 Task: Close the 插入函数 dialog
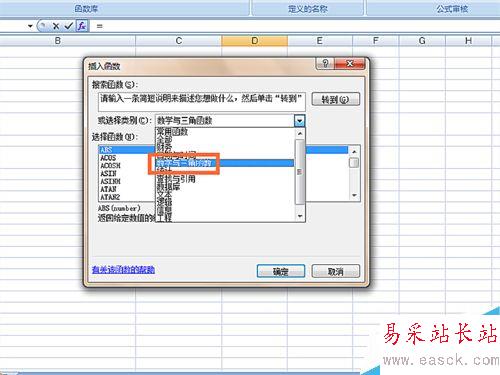click(x=350, y=63)
